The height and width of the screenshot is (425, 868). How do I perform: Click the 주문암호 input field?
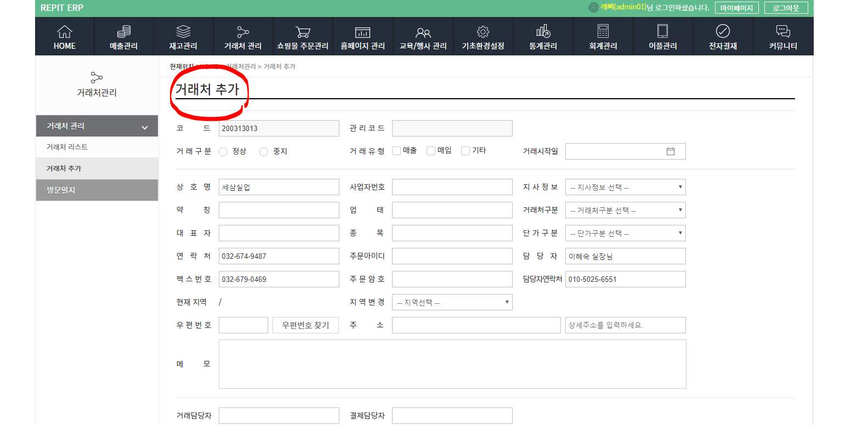[x=452, y=279]
